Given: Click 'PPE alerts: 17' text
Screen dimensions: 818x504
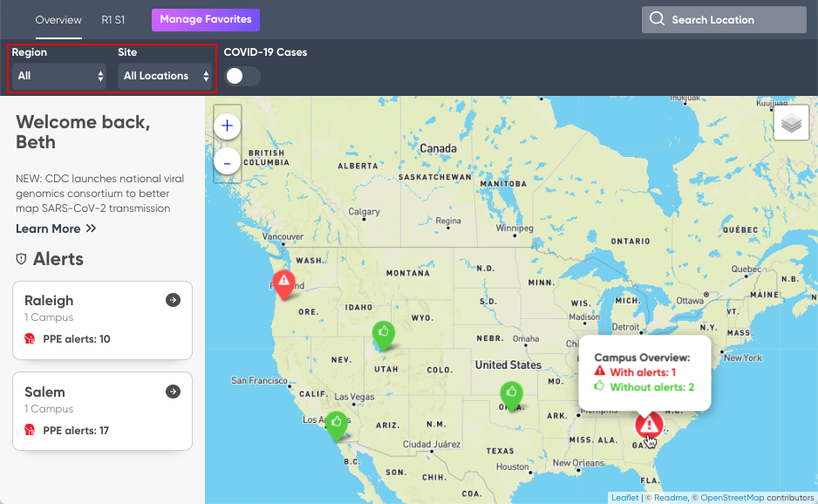Looking at the screenshot, I should pos(76,431).
